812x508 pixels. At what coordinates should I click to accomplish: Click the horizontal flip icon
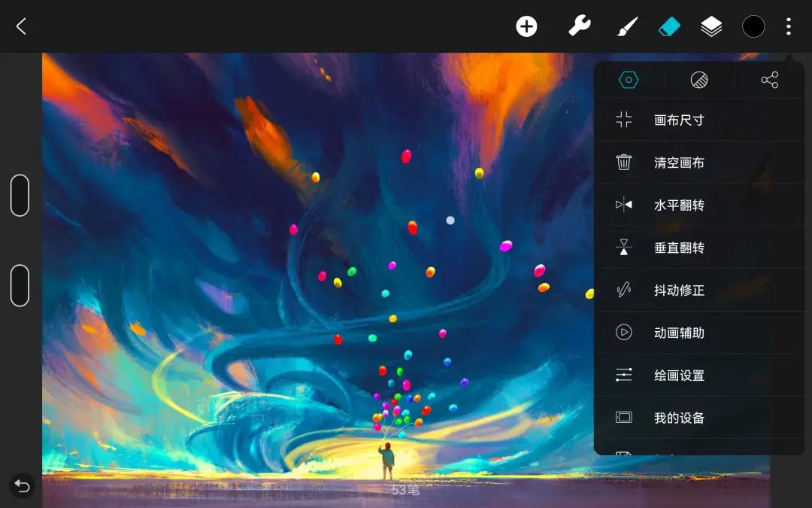623,205
